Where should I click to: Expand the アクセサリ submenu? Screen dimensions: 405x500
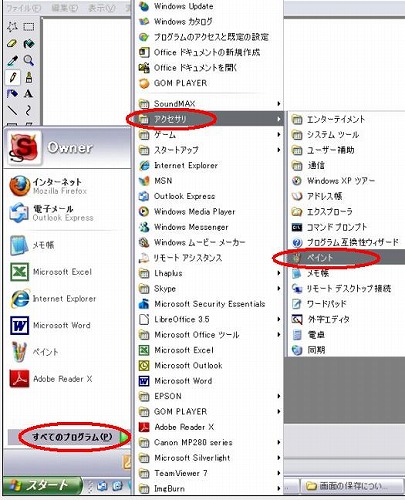[210, 119]
